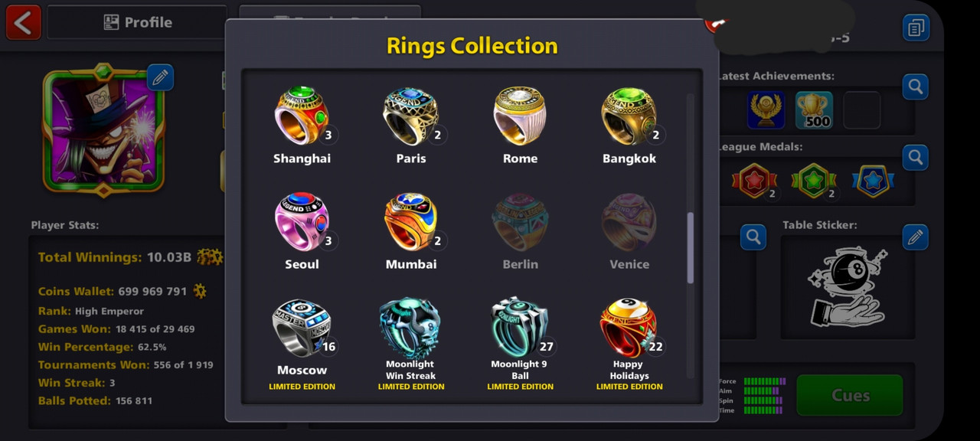The image size is (980, 441).
Task: Magnify the Latest Achievements list
Action: point(915,87)
